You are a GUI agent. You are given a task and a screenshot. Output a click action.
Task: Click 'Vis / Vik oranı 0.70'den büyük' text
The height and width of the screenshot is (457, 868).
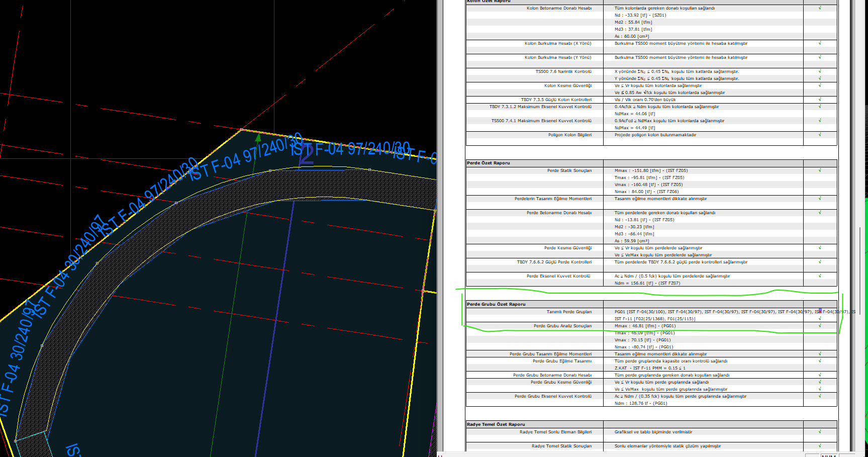tap(645, 100)
